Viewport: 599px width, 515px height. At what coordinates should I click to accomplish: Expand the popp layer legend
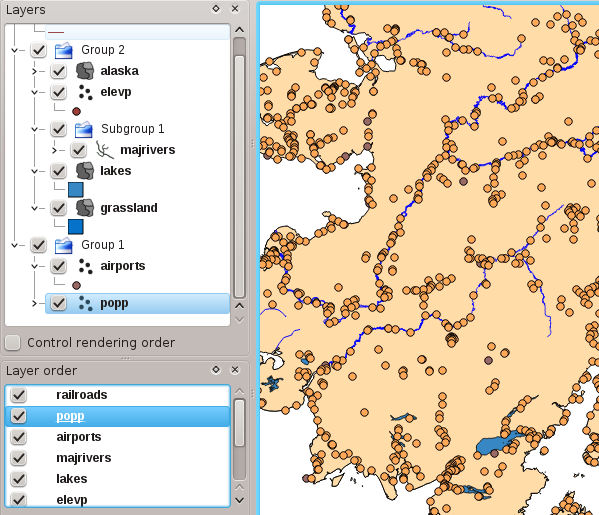pos(34,303)
